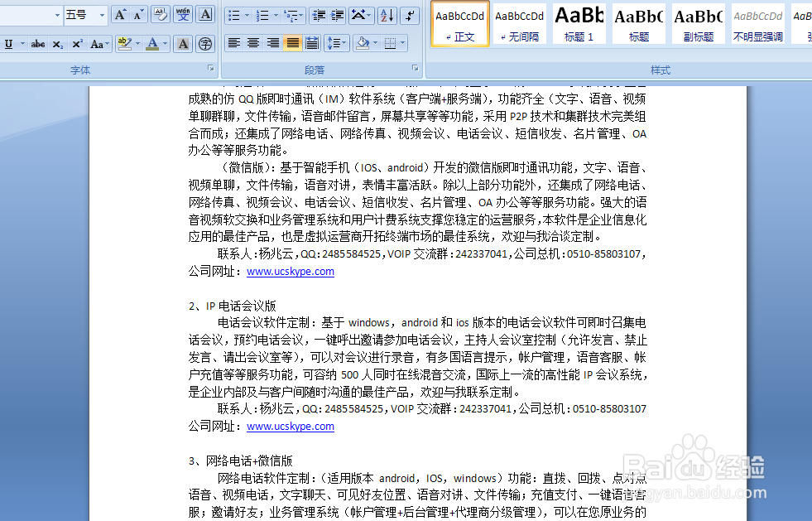The width and height of the screenshot is (812, 521).
Task: Open the font name dropdown arrow
Action: (57, 15)
